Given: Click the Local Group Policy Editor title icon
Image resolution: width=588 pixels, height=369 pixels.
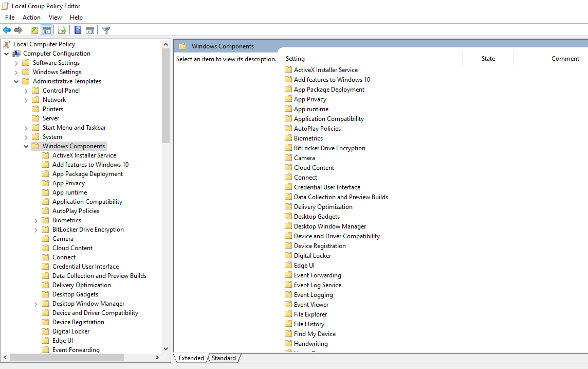Looking at the screenshot, I should (5, 6).
